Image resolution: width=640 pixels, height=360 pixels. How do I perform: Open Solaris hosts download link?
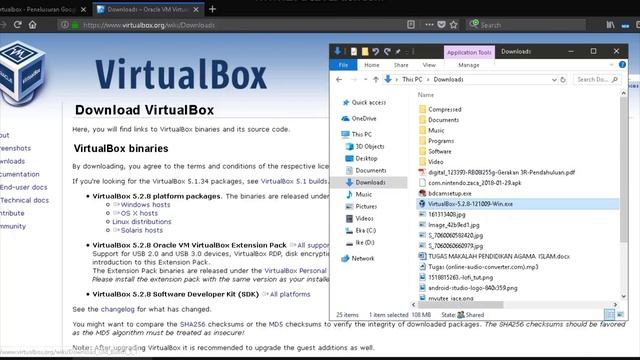coord(142,230)
